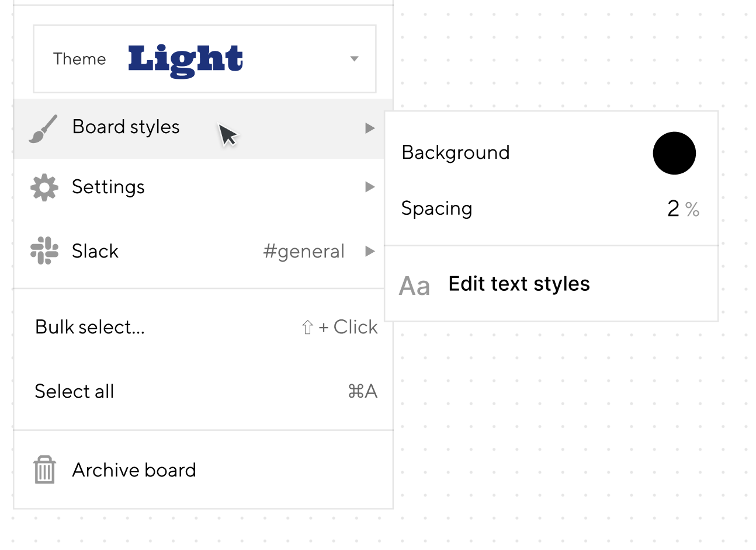Screen dimensions: 756x550
Task: Expand the Slack submenu arrow
Action: click(370, 251)
